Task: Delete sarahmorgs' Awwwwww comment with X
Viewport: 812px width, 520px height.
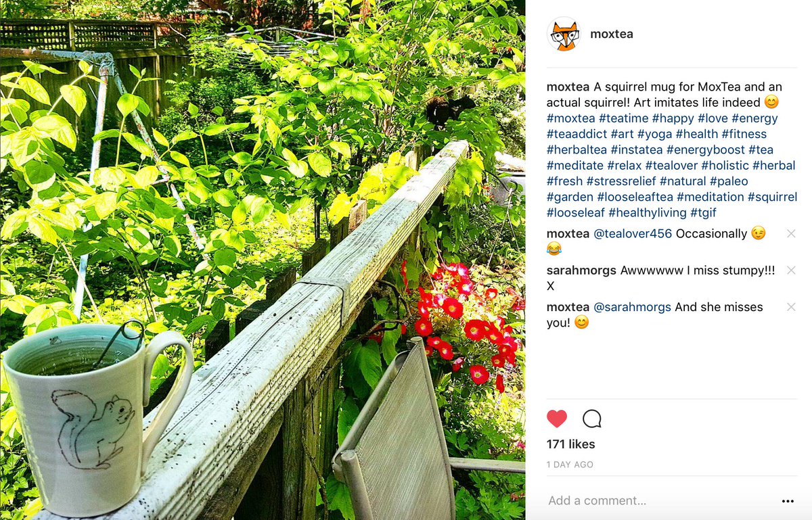Action: [791, 270]
